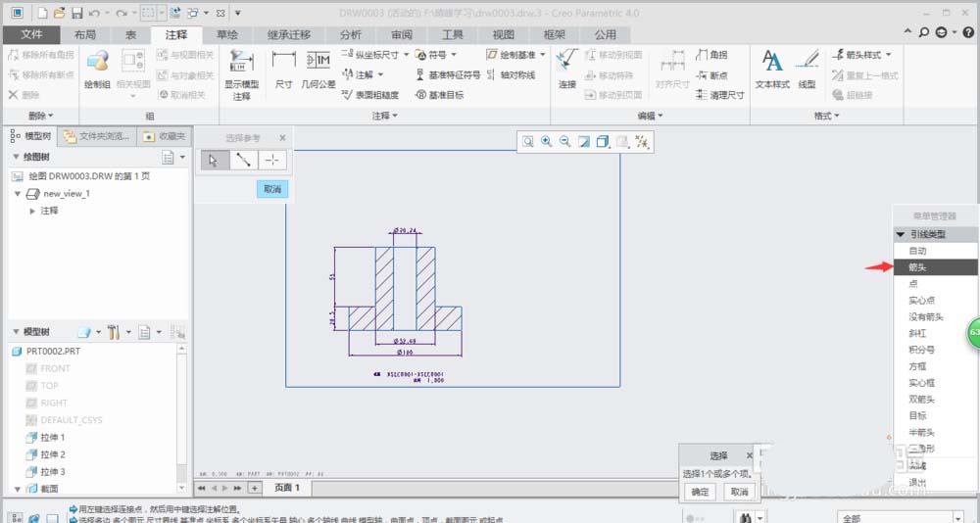Viewport: 980px width, 523px height.
Task: Select 拉伸 2 in the model tree
Action: coord(52,454)
